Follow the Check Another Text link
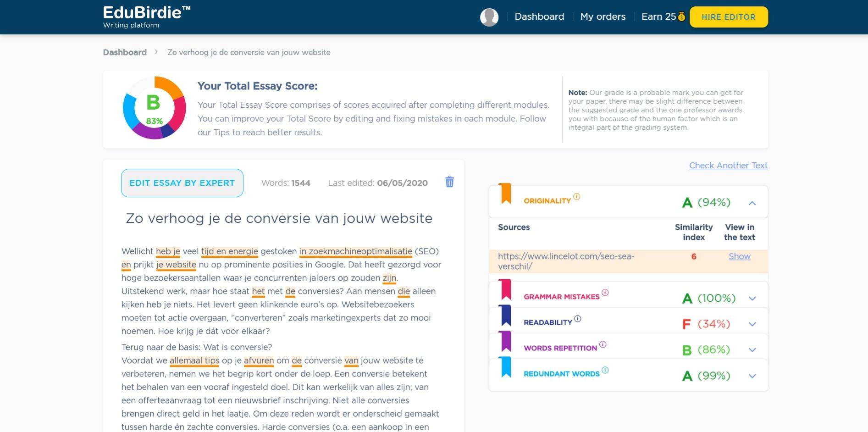The width and height of the screenshot is (868, 432). pyautogui.click(x=728, y=166)
